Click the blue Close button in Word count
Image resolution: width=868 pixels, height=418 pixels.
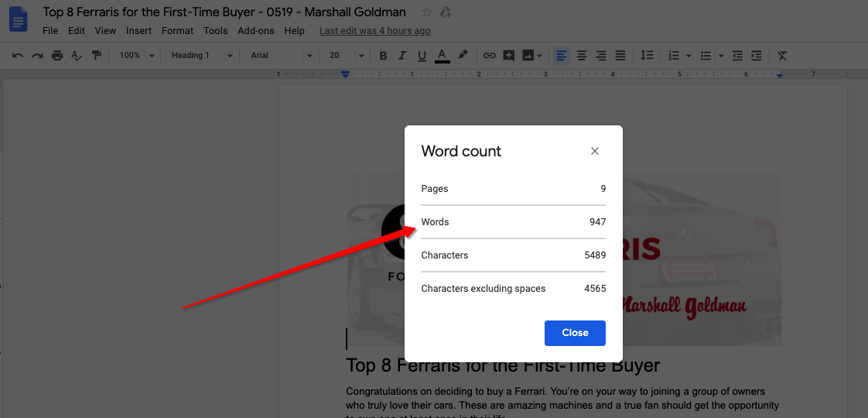click(575, 333)
